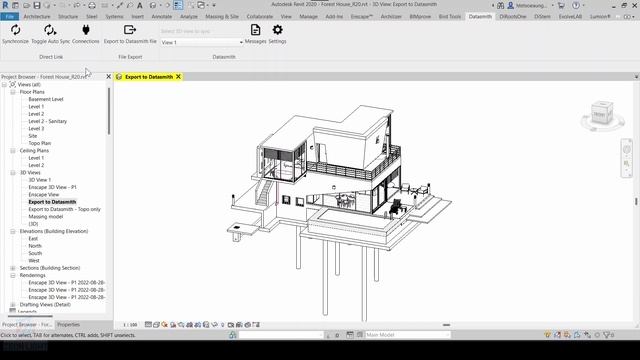The height and width of the screenshot is (360, 640).
Task: Click the binoculars search icon in title bar
Action: point(500,6)
